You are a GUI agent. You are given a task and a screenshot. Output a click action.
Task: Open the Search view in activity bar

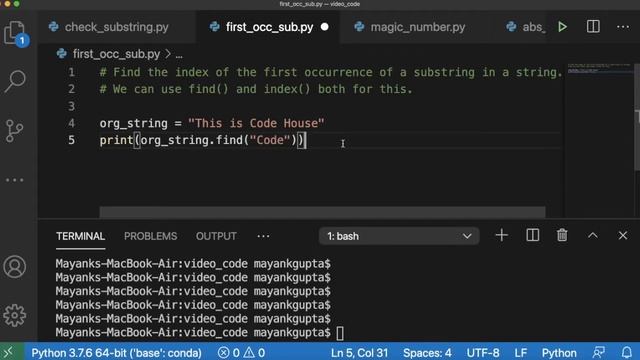pos(15,81)
